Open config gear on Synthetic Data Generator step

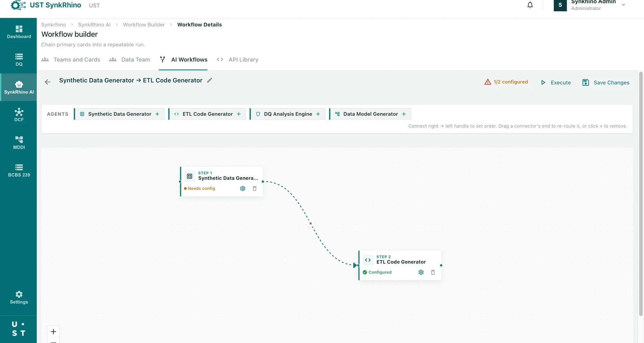point(243,189)
